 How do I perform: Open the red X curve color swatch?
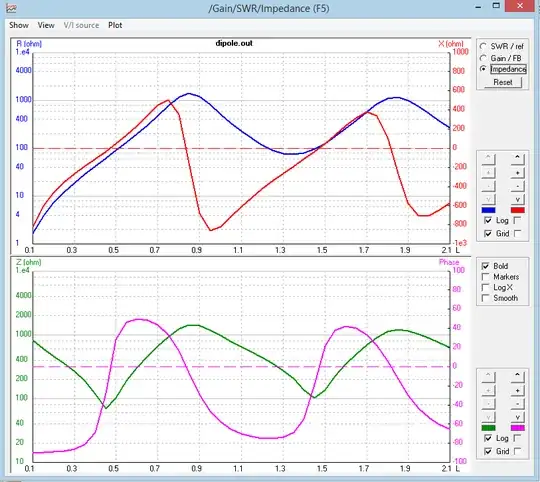[x=518, y=210]
